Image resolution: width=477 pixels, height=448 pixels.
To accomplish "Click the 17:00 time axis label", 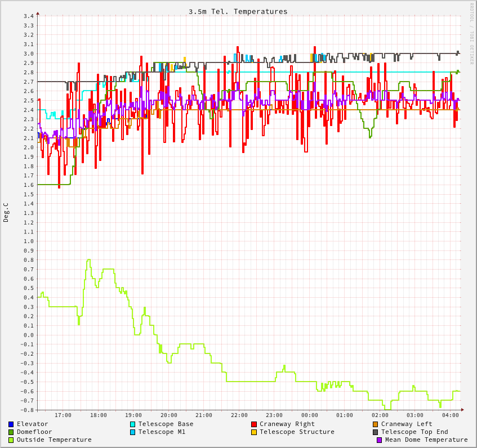I will pos(63,415).
